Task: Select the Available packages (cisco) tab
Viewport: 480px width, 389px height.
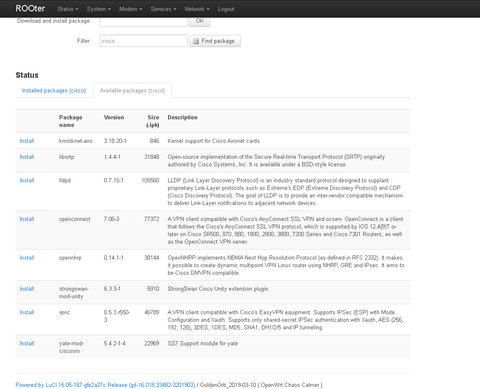Action: click(x=132, y=90)
